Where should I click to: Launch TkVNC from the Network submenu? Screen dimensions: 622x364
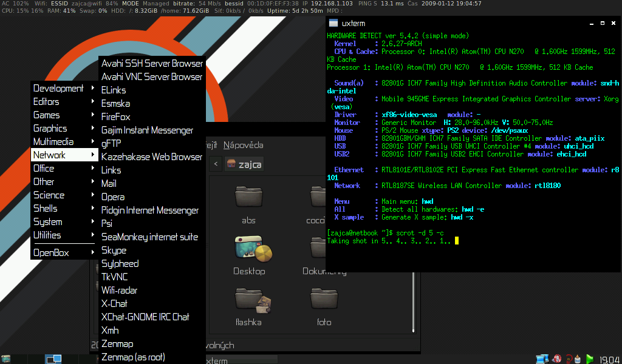click(152, 277)
